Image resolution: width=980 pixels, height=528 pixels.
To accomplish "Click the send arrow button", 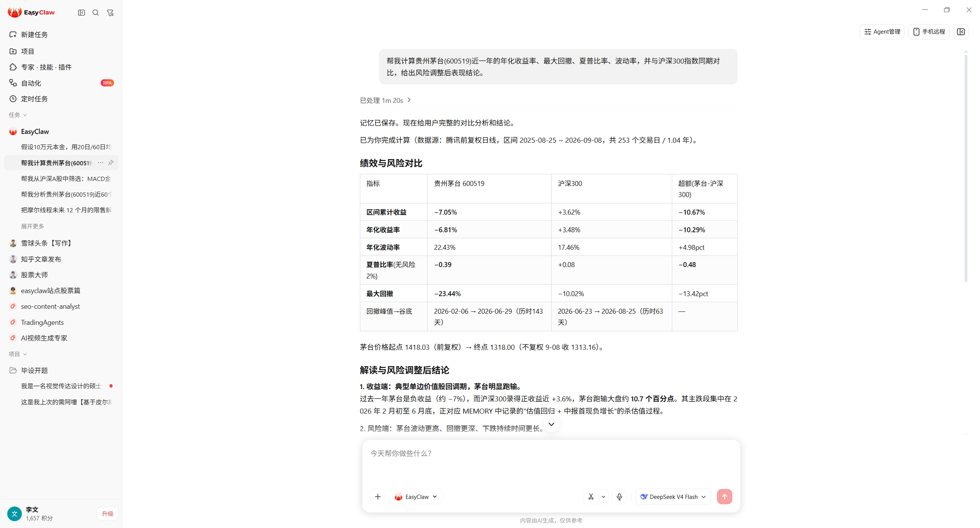I will tap(725, 497).
